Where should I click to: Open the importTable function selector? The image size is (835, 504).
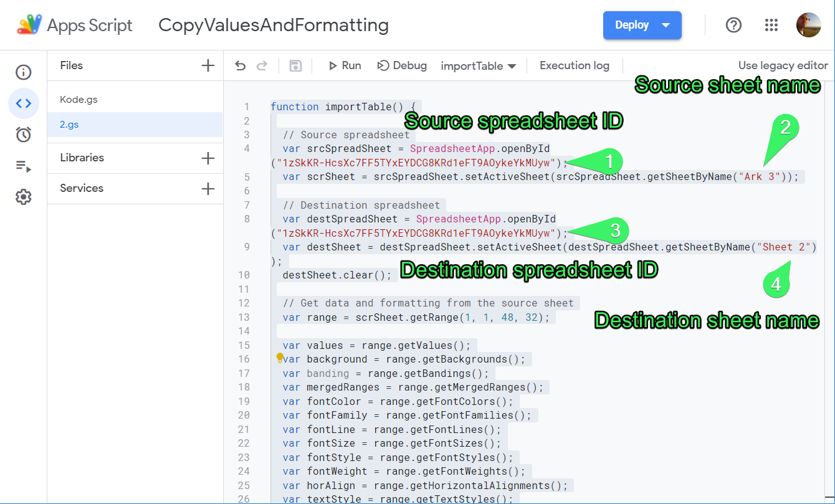[x=479, y=65]
